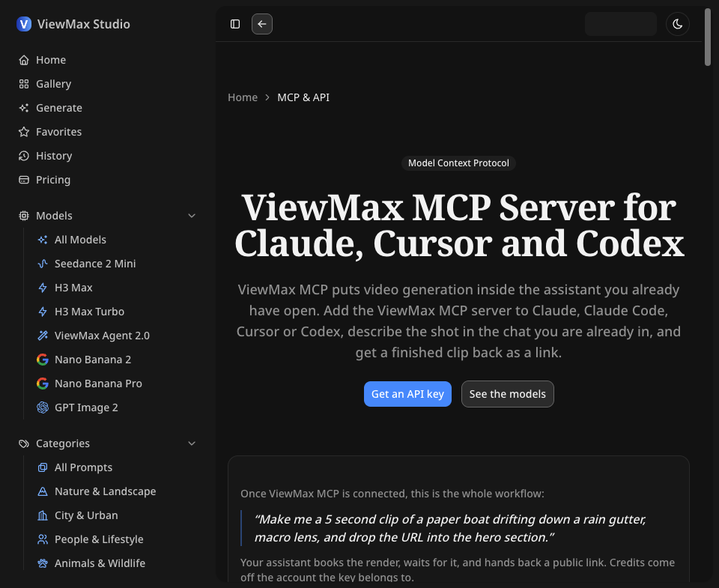This screenshot has height=588, width=719.
Task: Click the Categories section header label
Action: point(63,443)
